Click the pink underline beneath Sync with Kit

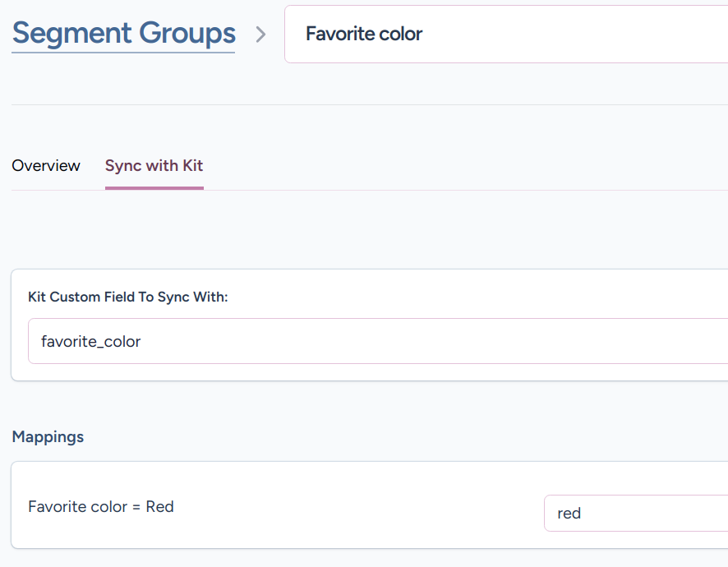click(x=154, y=188)
